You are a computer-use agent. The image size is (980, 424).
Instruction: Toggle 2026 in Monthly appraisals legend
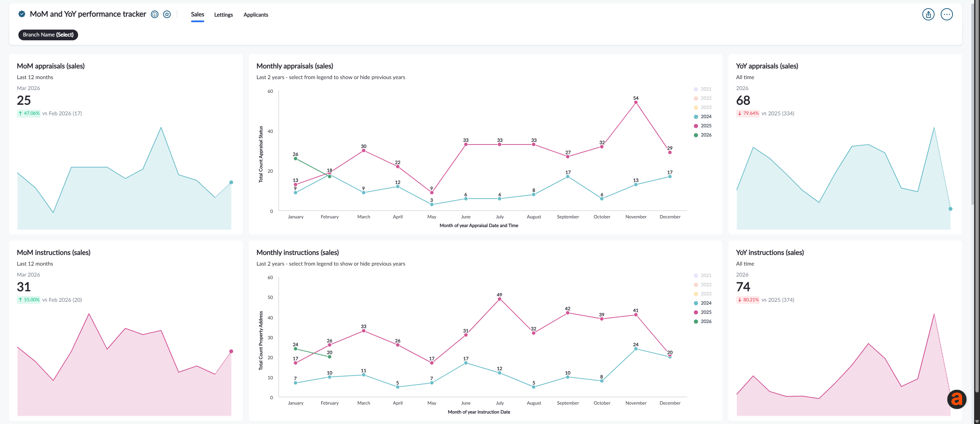click(702, 135)
